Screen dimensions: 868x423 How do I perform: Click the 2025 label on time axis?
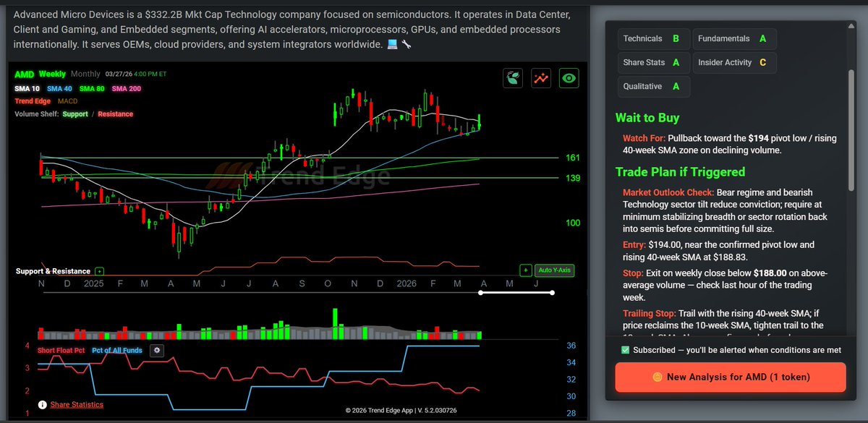[x=93, y=284]
